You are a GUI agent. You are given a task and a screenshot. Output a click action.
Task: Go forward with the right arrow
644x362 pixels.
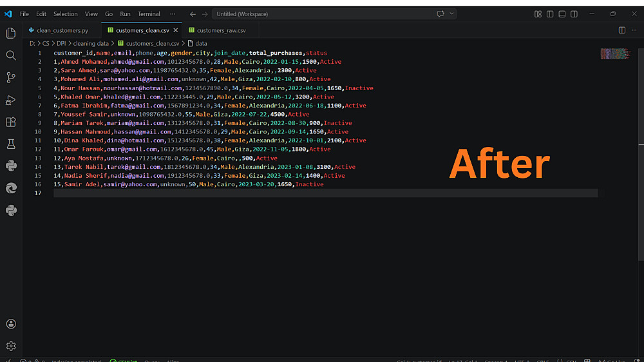pyautogui.click(x=205, y=14)
